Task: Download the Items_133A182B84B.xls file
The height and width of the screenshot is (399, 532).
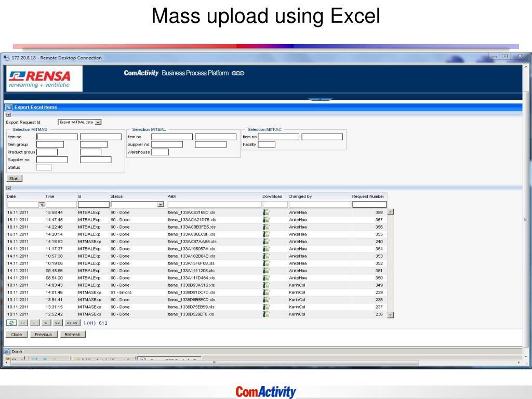Action: click(x=267, y=256)
